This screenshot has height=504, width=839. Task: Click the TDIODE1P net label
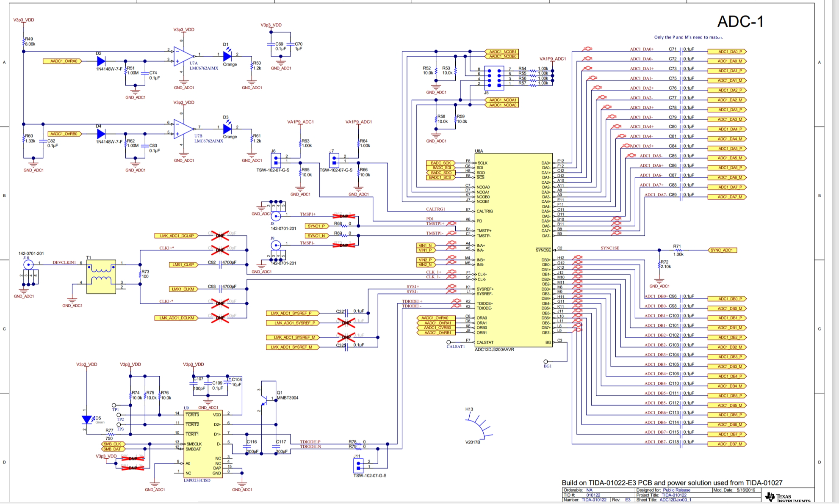pyautogui.click(x=310, y=442)
